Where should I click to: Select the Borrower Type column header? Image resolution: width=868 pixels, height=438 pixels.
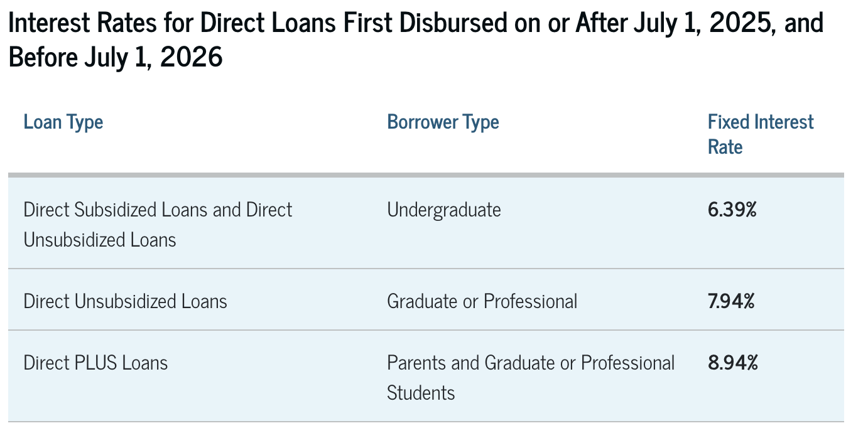443,122
